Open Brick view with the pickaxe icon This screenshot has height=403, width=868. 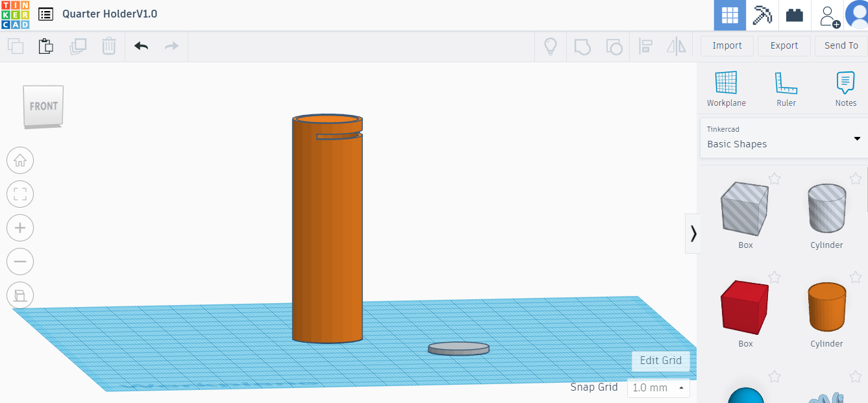point(762,15)
